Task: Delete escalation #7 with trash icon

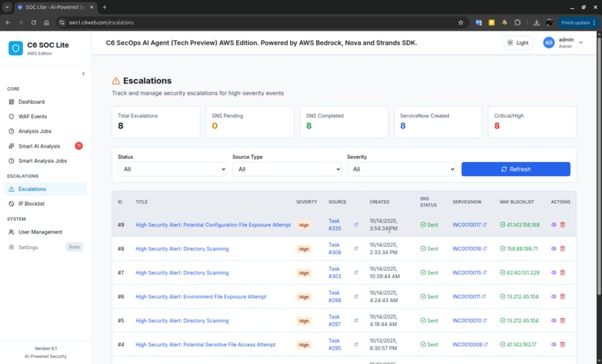Action: [x=562, y=273]
